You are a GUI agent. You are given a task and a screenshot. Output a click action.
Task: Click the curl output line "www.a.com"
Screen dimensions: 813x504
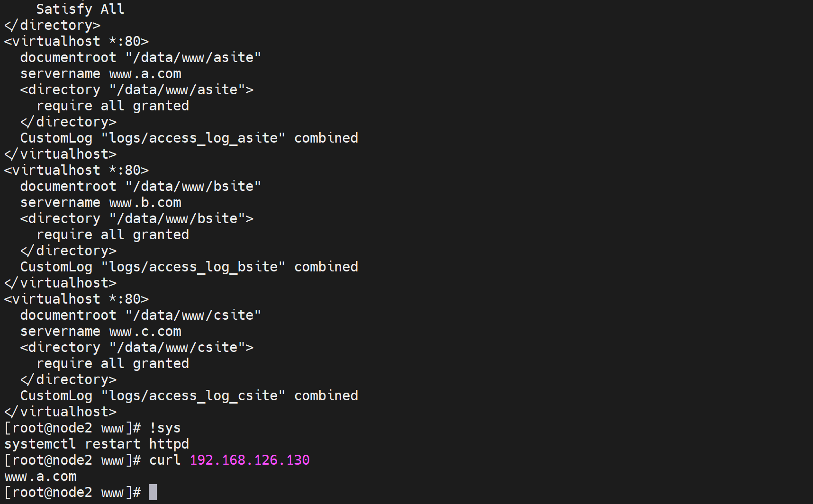41,476
